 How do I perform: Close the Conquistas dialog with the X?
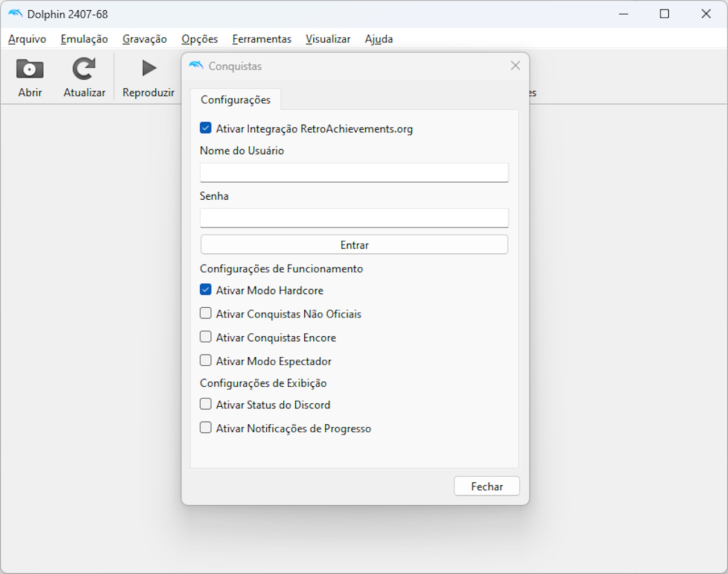pyautogui.click(x=515, y=66)
